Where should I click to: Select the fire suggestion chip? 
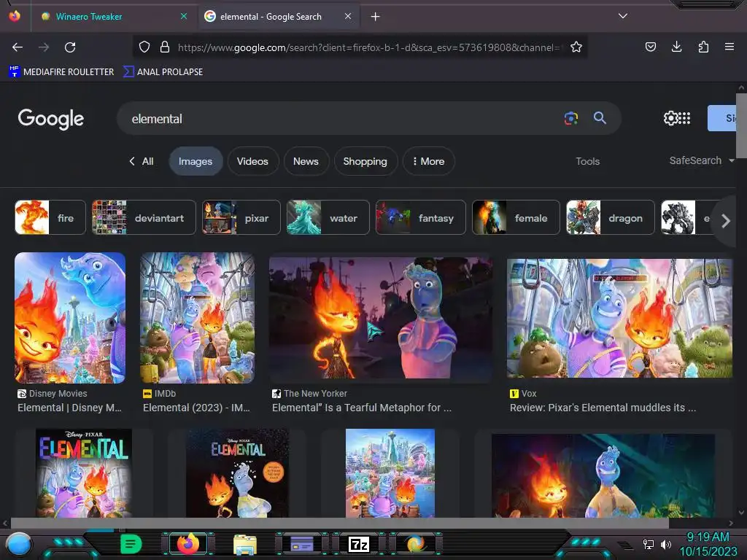pos(50,217)
